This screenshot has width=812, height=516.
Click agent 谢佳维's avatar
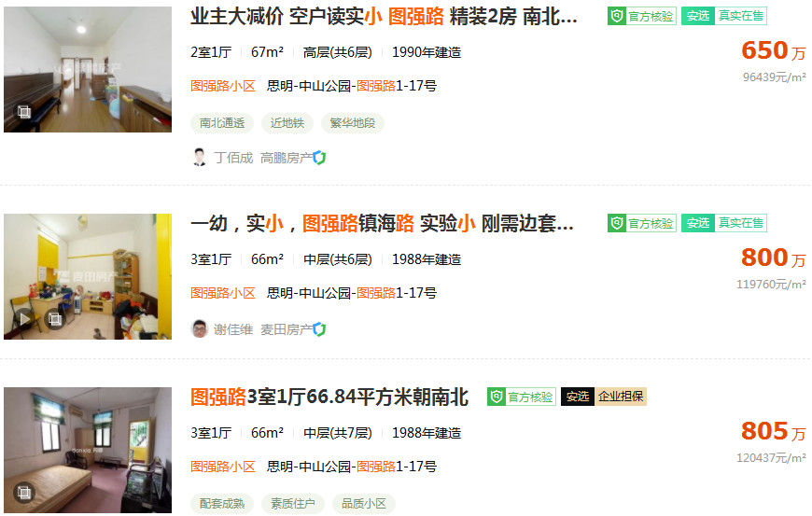(200, 329)
